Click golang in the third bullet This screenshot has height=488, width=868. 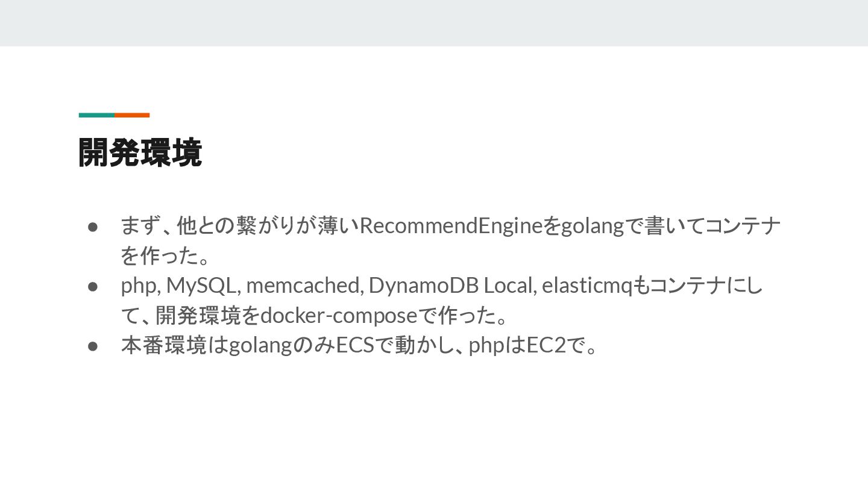pyautogui.click(x=260, y=346)
